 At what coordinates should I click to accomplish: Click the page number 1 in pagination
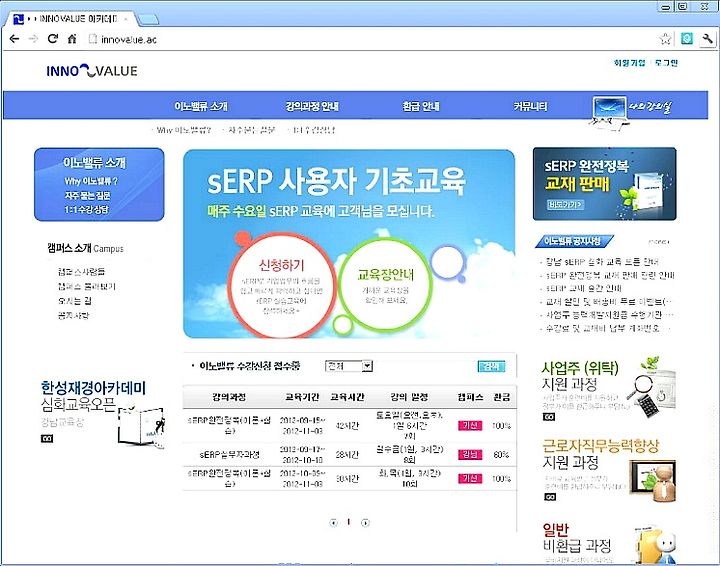tap(349, 522)
